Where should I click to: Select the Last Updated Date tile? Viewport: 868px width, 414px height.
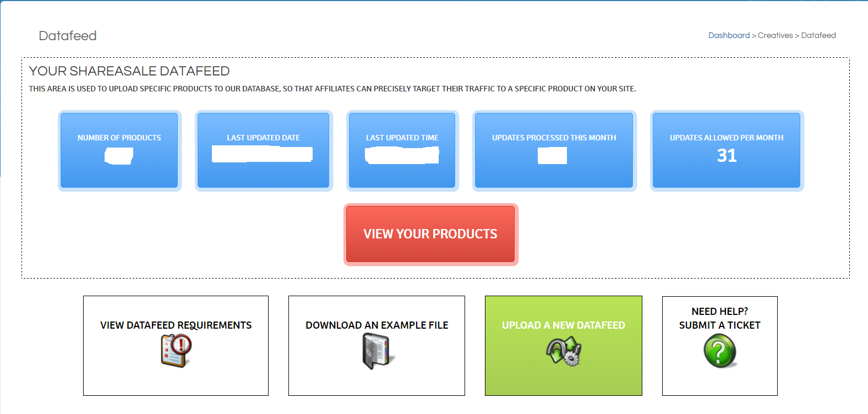point(264,151)
